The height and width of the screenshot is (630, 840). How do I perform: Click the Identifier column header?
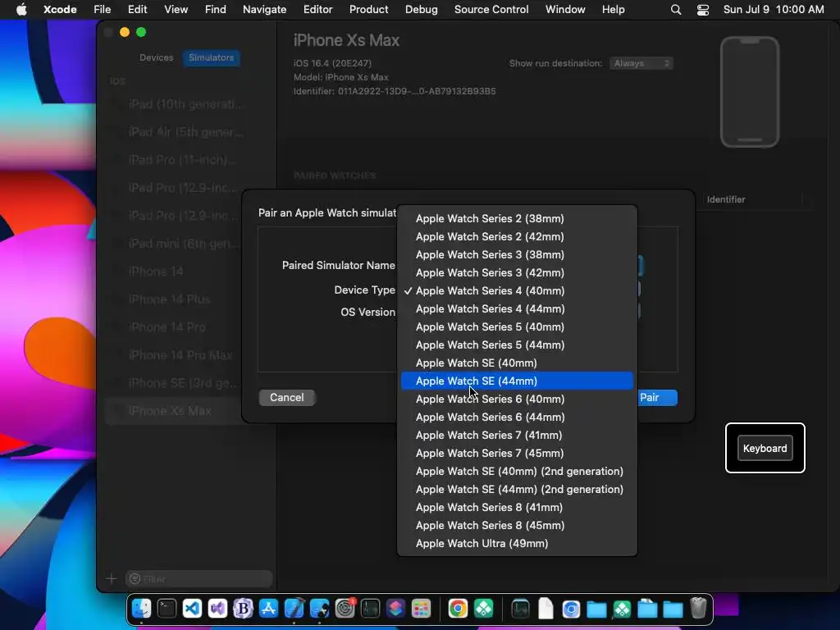(726, 199)
